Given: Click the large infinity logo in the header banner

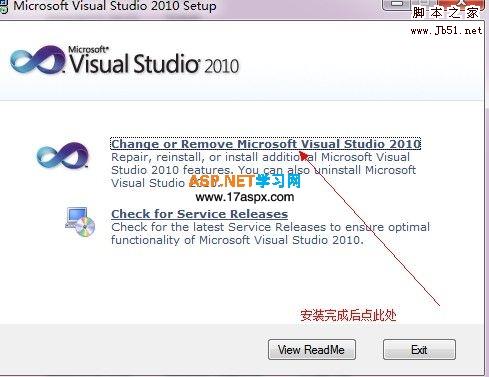Looking at the screenshot, I should tap(37, 60).
